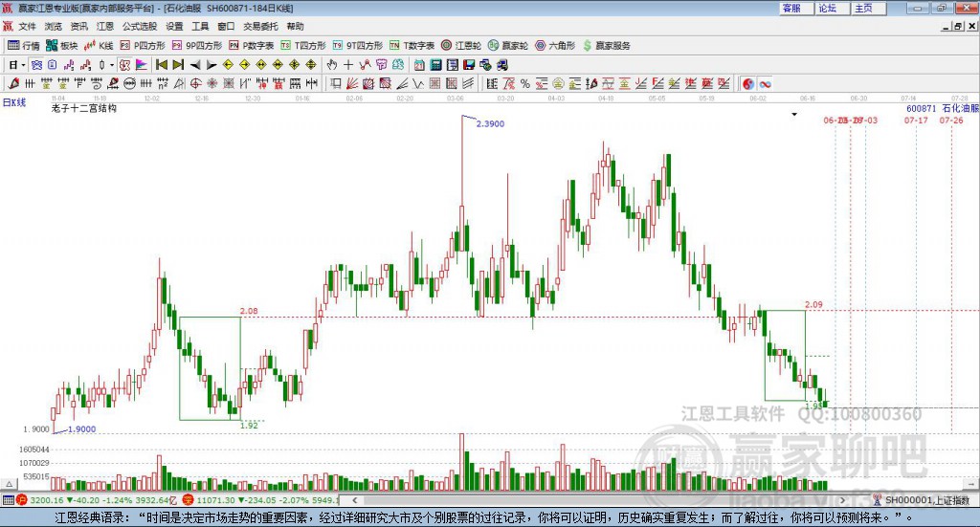Open the 9P四方形 tool
Viewport: 980px width, 527px height.
point(197,46)
